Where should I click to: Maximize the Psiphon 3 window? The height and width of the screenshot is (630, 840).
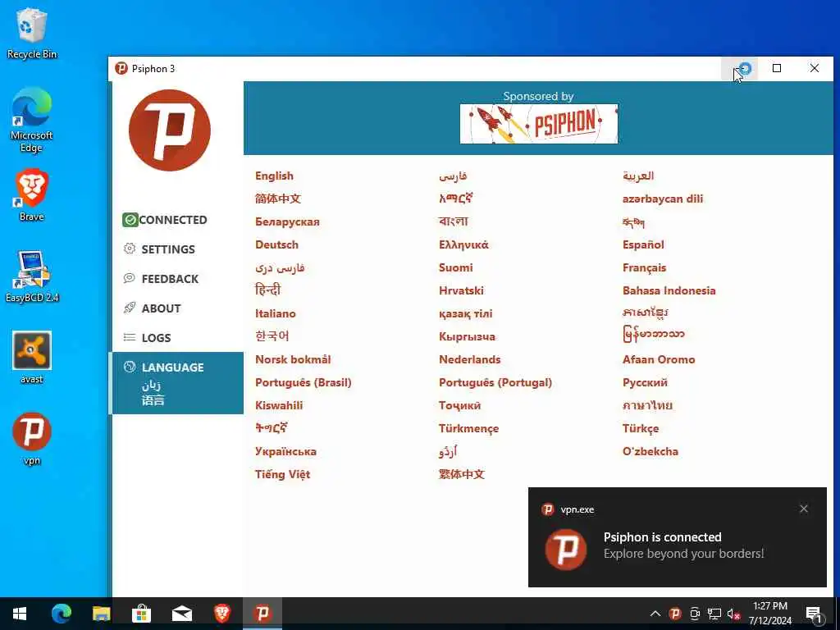777,69
